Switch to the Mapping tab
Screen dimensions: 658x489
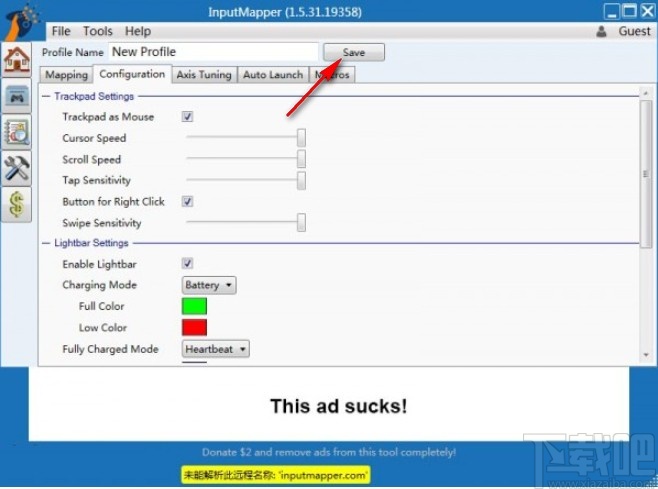(66, 75)
